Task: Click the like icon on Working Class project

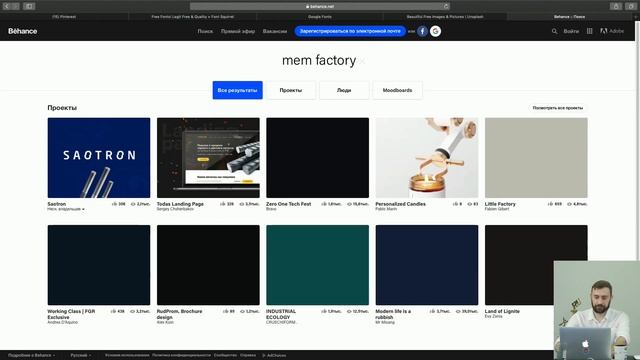Action: (x=113, y=311)
